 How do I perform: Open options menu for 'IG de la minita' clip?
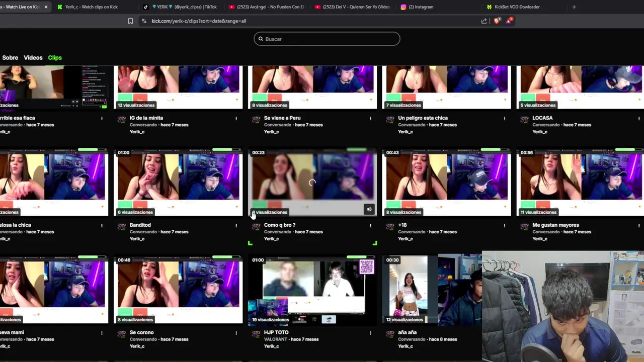click(x=236, y=119)
